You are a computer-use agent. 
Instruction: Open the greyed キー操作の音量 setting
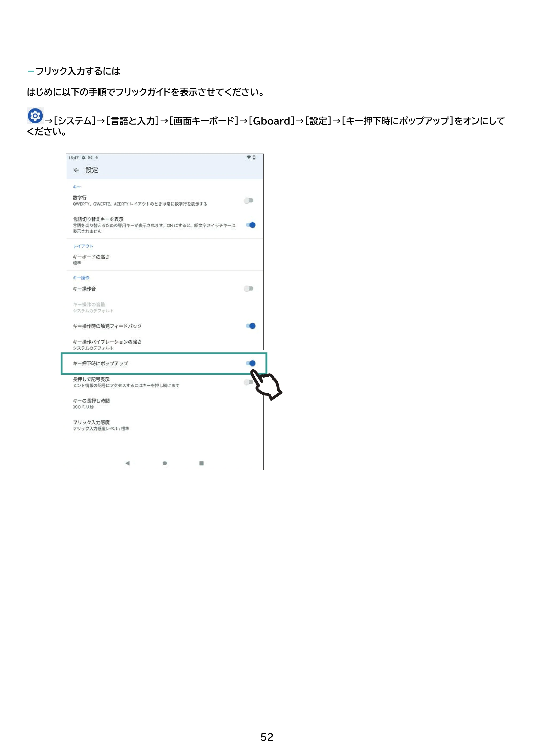[164, 308]
